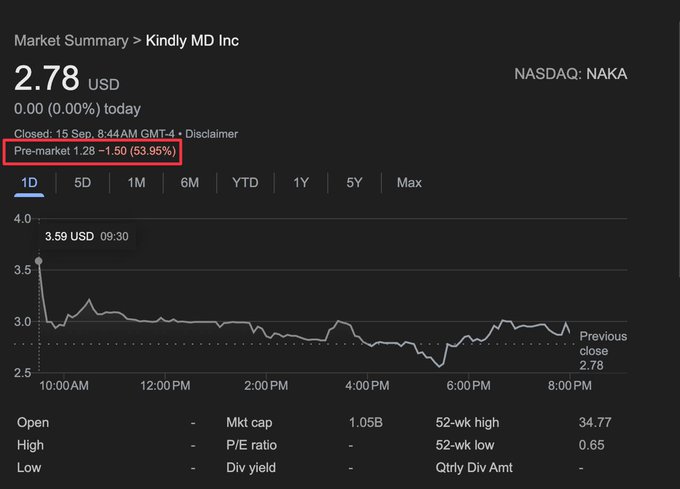
Task: Click the 0.00 (0.00%) today change text
Action: click(77, 109)
